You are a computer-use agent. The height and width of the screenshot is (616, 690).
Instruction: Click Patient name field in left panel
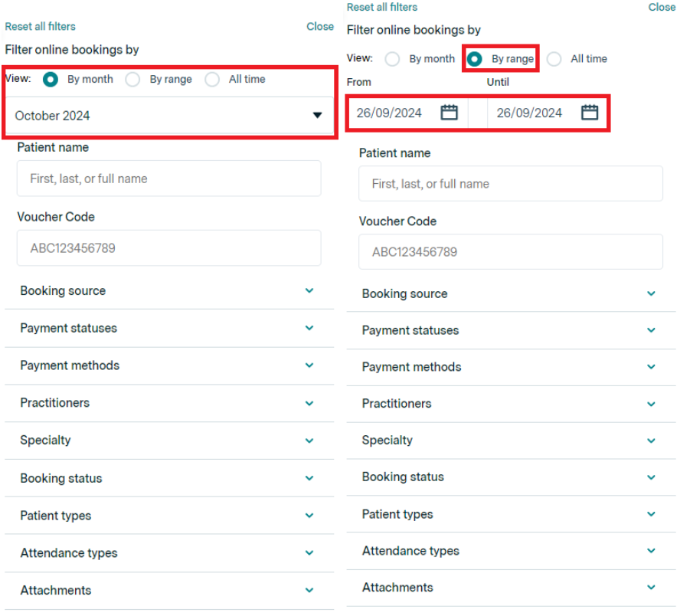tap(168, 179)
